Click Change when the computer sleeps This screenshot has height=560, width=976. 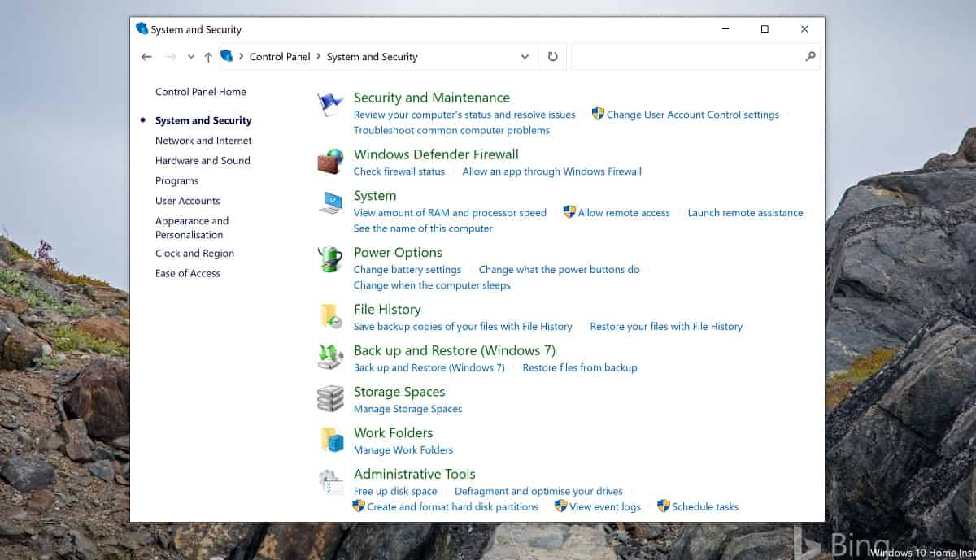click(x=432, y=285)
